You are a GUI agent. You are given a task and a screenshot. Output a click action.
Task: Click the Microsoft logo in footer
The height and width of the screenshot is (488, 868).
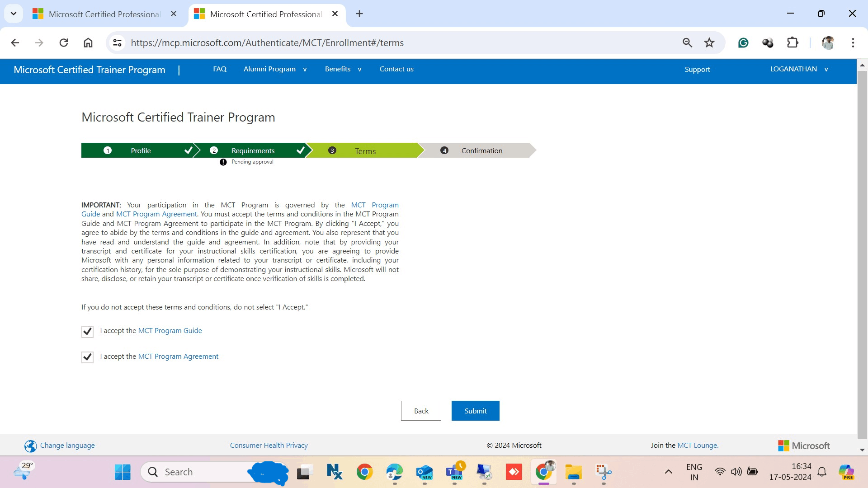point(804,446)
